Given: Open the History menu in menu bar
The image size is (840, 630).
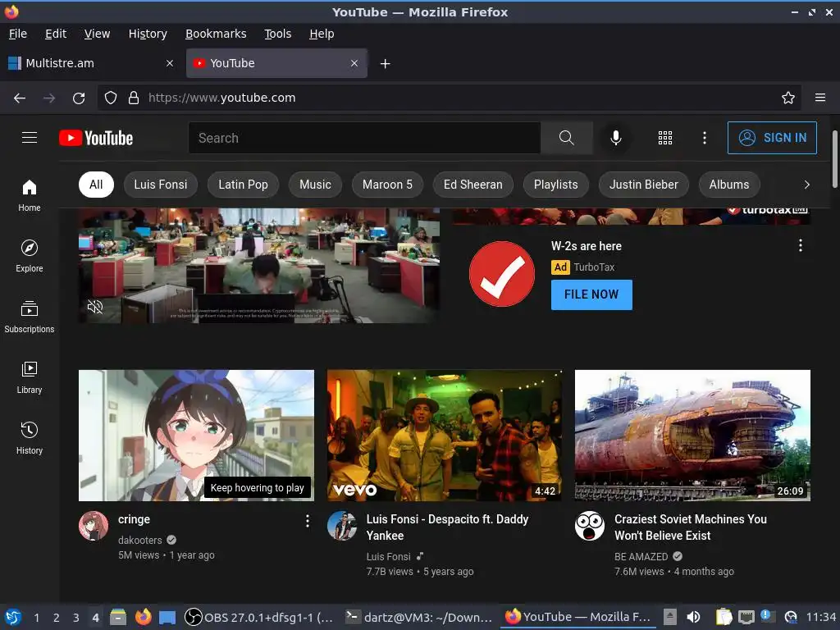Looking at the screenshot, I should (x=148, y=34).
